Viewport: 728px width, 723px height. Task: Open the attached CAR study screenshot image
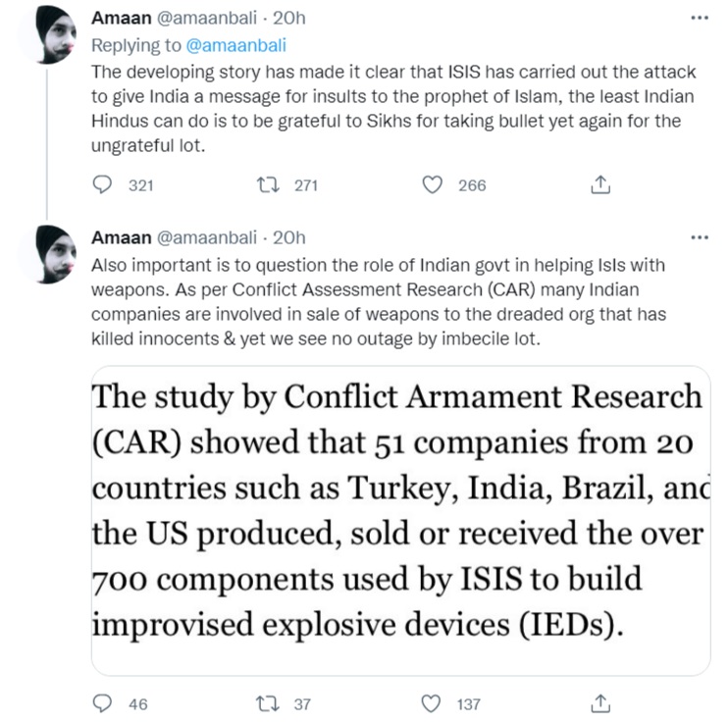pos(400,520)
